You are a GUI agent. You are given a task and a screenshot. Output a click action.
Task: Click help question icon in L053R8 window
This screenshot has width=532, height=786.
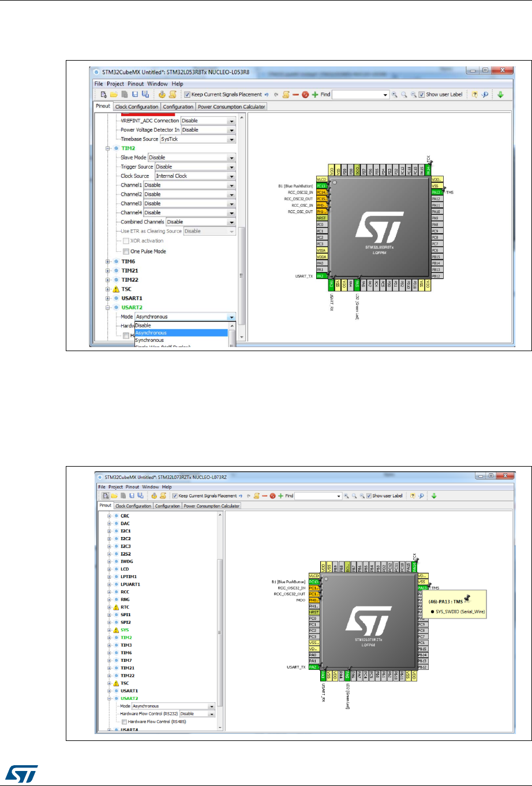click(x=475, y=94)
